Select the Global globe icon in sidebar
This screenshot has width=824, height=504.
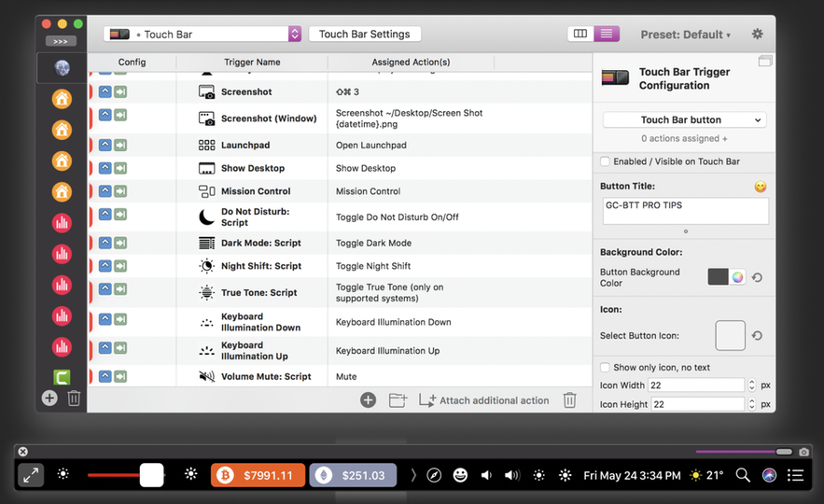pos(62,68)
